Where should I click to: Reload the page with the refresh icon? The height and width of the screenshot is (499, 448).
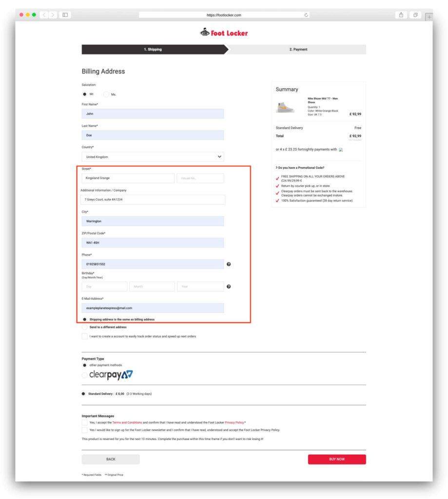pyautogui.click(x=306, y=15)
